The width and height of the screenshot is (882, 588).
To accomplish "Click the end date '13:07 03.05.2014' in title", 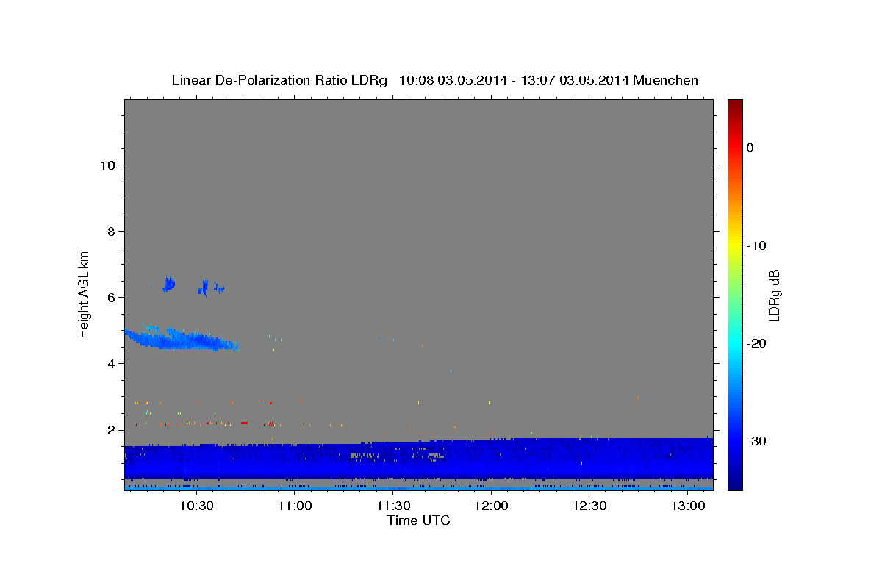I will pyautogui.click(x=574, y=80).
